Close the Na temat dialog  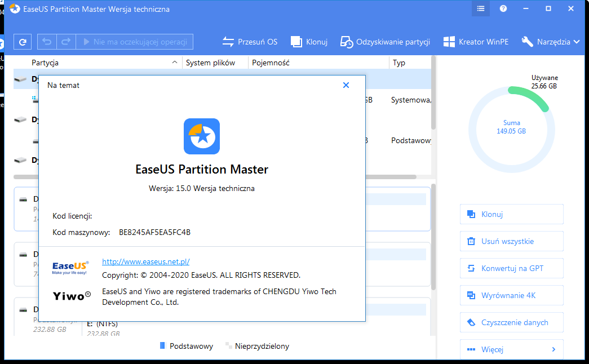coord(346,85)
